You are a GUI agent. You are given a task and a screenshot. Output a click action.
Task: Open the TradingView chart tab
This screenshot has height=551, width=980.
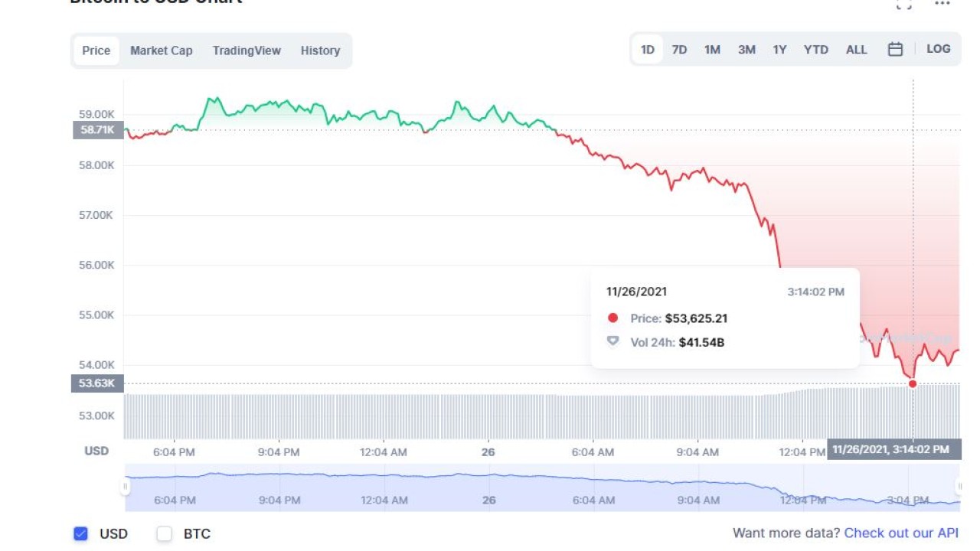247,51
